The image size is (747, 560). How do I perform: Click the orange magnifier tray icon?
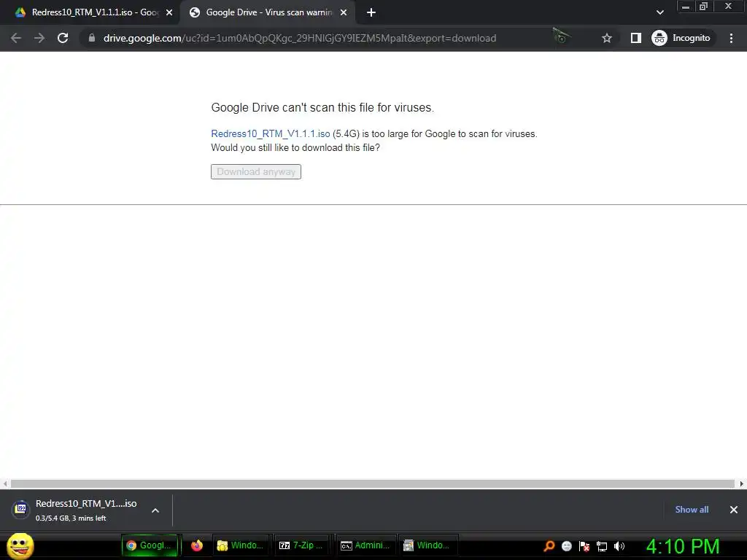pos(549,546)
